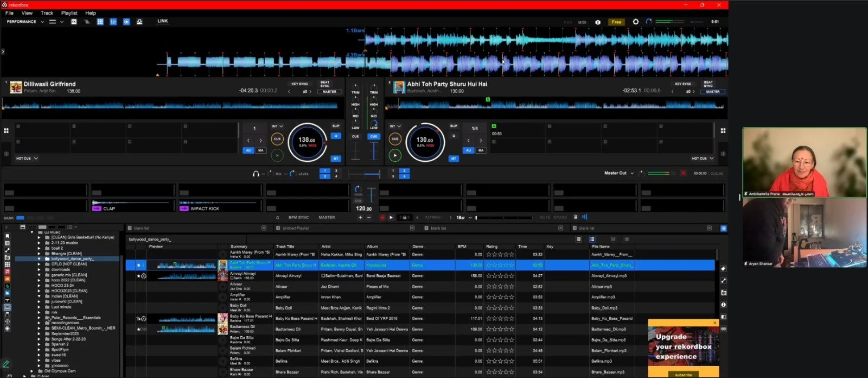
Task: Open the SoundCloud icon in browser sidebar
Action: pos(7,279)
